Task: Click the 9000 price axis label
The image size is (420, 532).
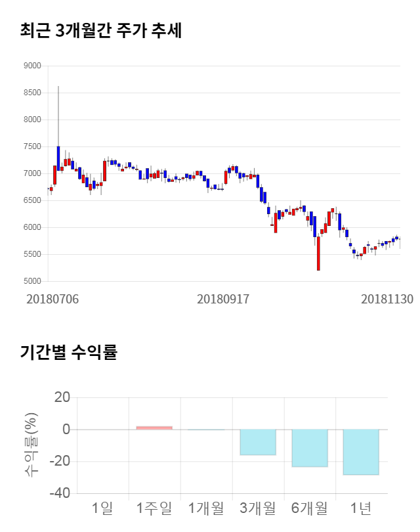Action: point(31,66)
